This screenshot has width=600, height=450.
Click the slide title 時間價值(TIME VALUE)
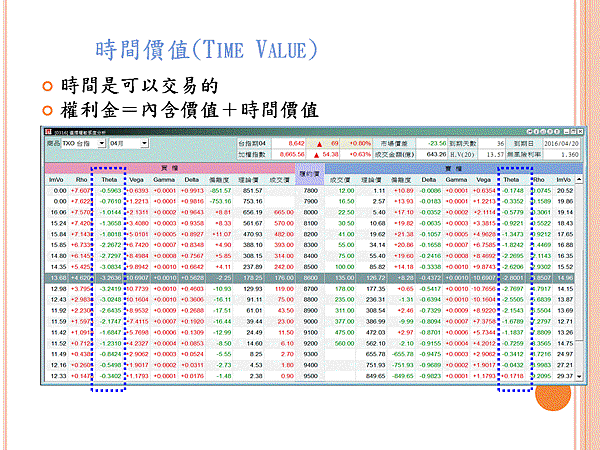[207, 50]
